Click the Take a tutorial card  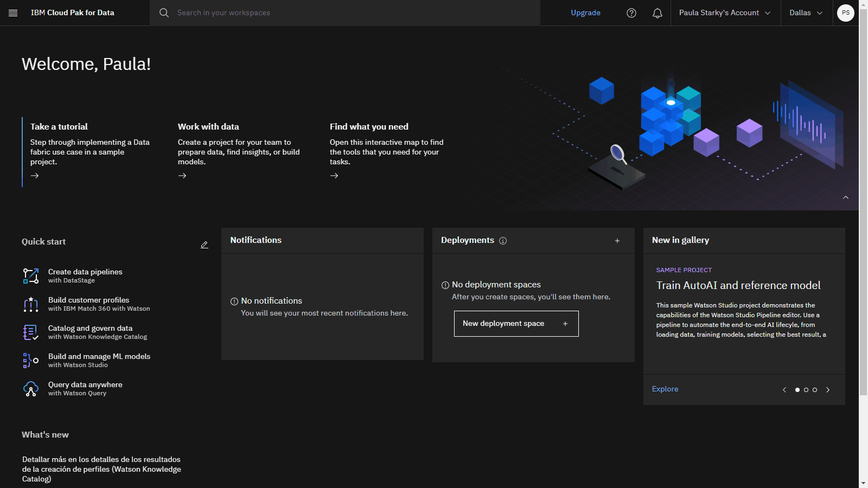pos(90,152)
